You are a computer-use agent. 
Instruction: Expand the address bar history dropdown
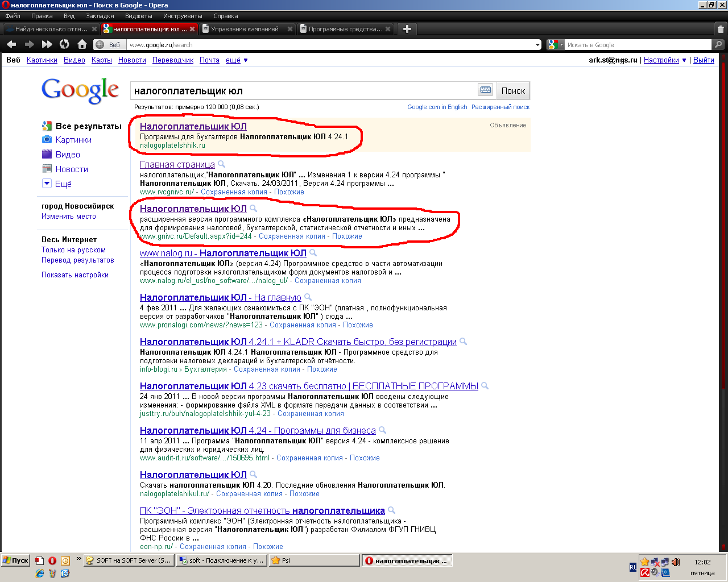coord(537,45)
